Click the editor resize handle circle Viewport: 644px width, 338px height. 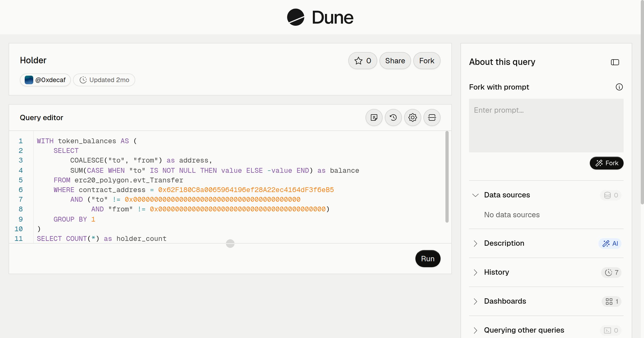(x=230, y=244)
